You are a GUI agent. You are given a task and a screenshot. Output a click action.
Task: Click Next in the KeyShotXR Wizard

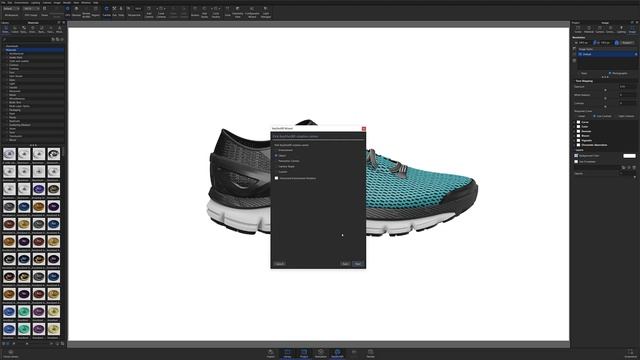click(x=358, y=264)
